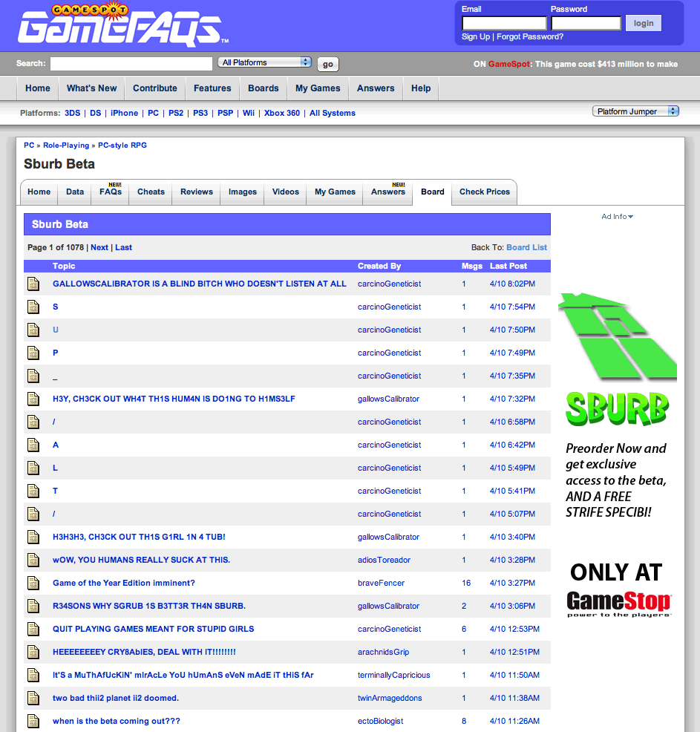Click the GameStop logo in the ad
The image size is (700, 732).
pyautogui.click(x=618, y=604)
